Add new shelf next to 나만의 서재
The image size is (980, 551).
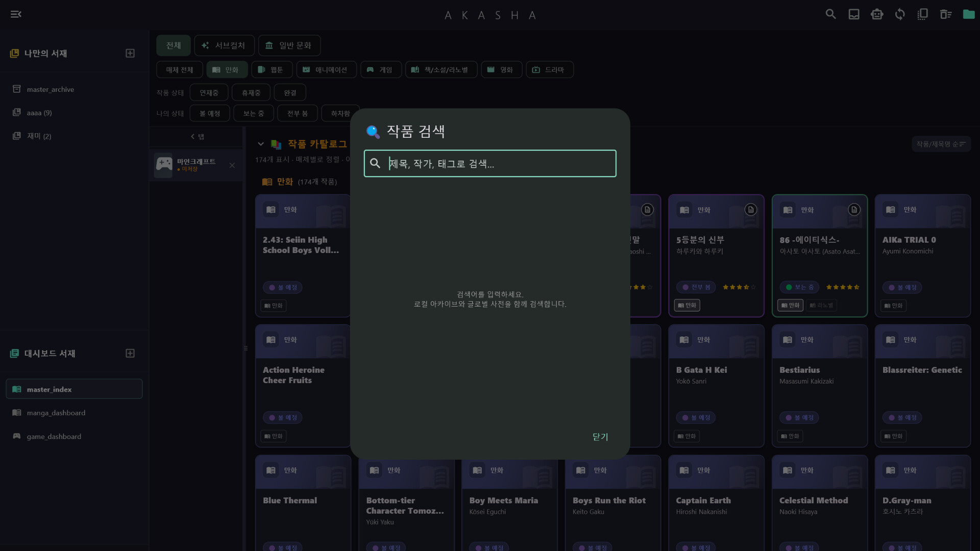(x=130, y=54)
